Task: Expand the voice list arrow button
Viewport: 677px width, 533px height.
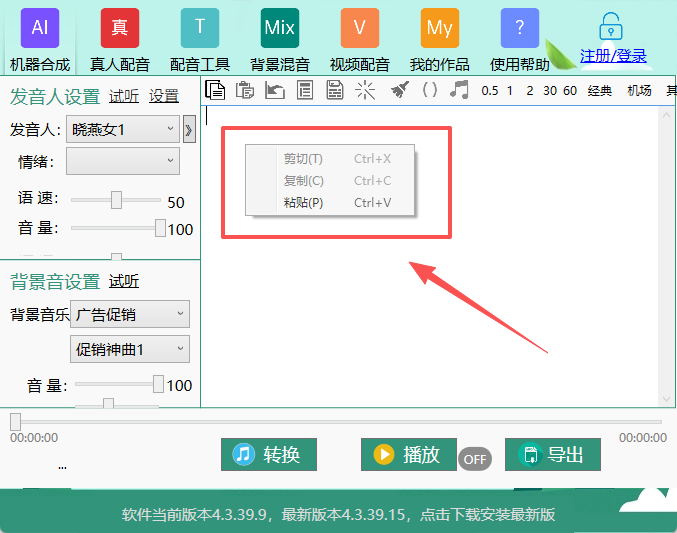Action: 189,129
